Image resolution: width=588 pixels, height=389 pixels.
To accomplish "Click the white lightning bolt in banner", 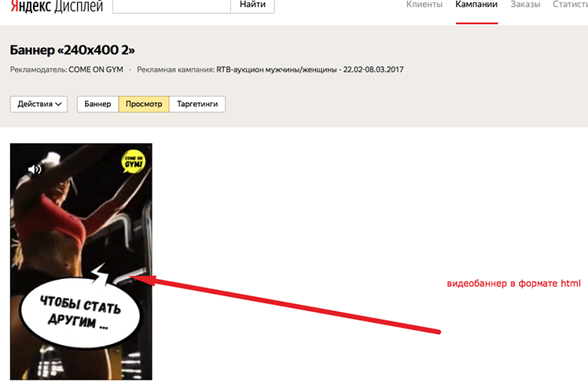I will [99, 273].
